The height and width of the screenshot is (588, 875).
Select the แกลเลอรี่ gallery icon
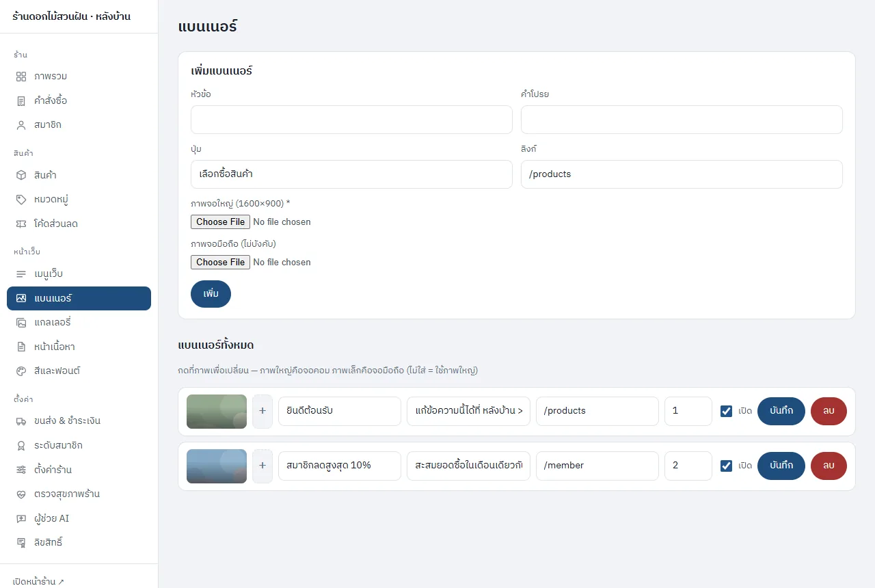(21, 322)
